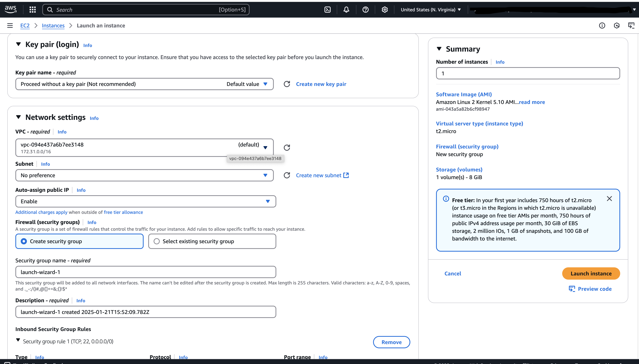The width and height of the screenshot is (639, 364).
Task: Click the hexagon security icon at top right
Action: point(617,26)
